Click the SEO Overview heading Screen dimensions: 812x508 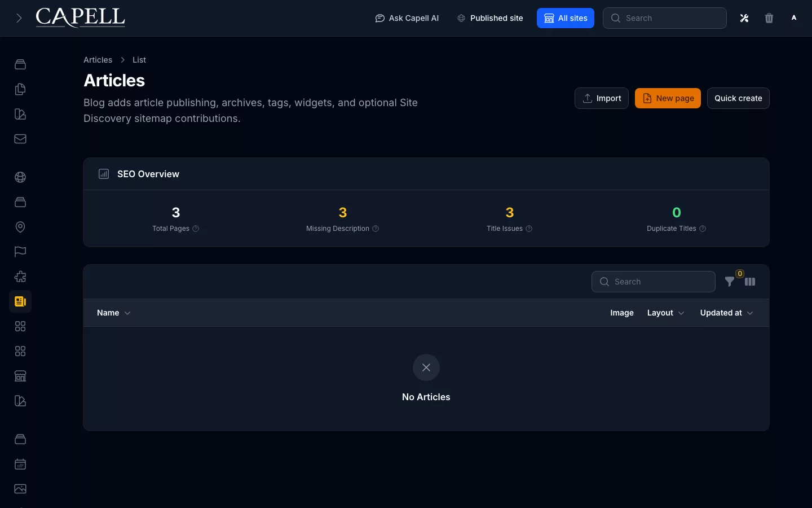click(x=148, y=174)
